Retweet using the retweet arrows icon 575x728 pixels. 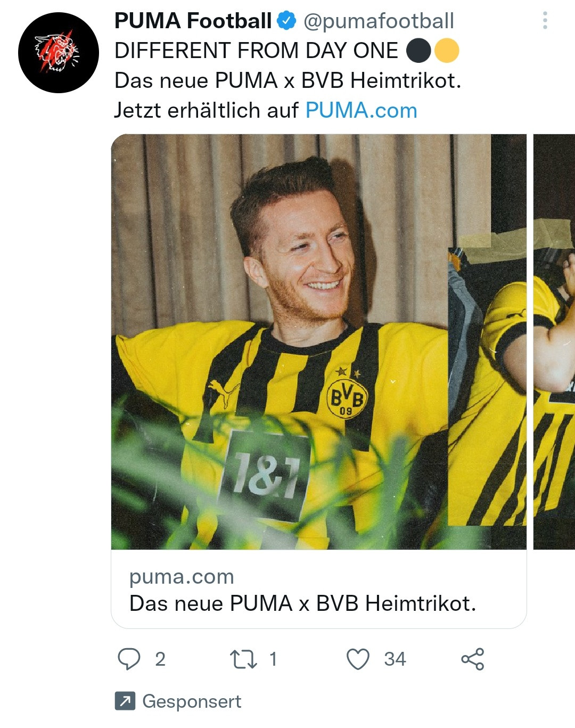243,659
